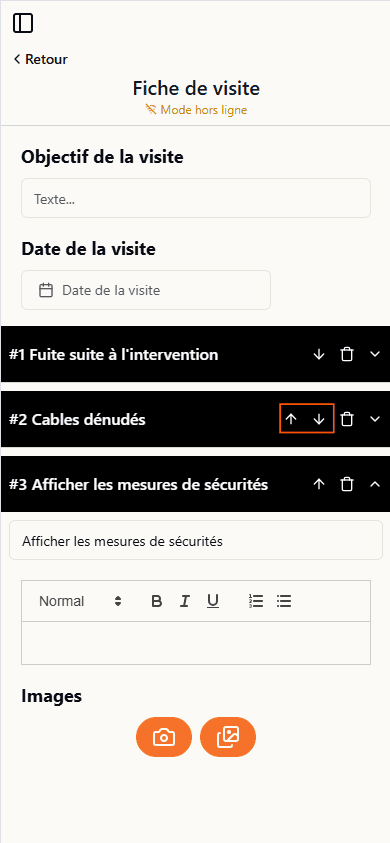Edit the title field of item #3
This screenshot has width=390, height=843.
[196, 540]
